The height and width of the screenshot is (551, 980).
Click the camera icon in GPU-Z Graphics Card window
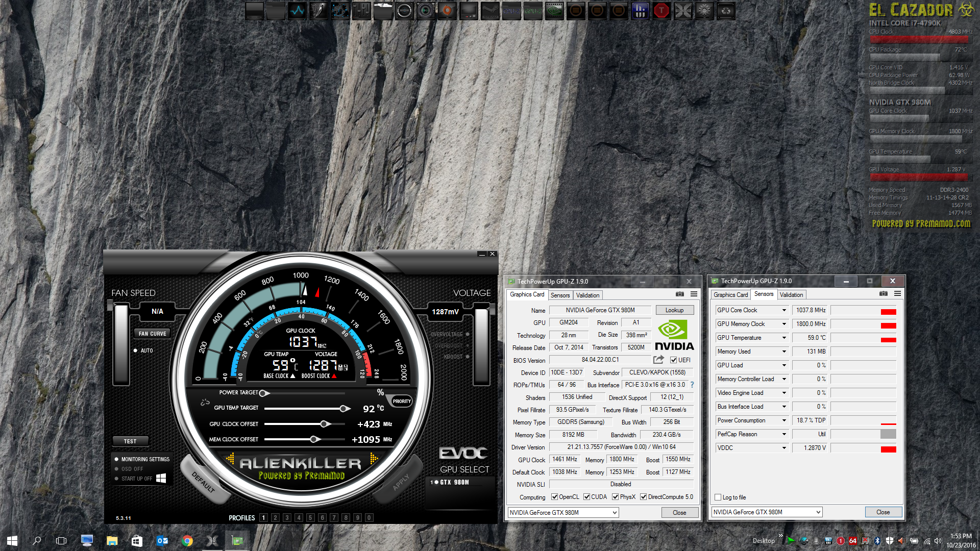pos(680,294)
